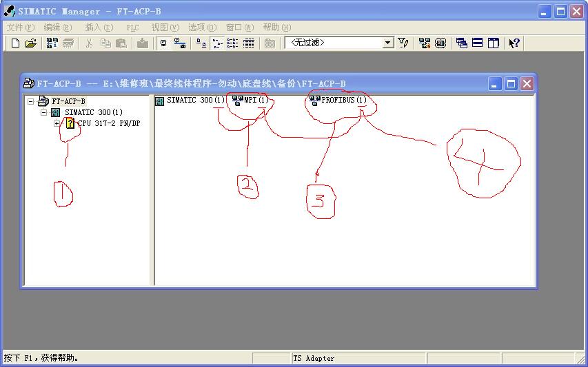Open the PLC menu
This screenshot has width=588, height=367.
132,28
